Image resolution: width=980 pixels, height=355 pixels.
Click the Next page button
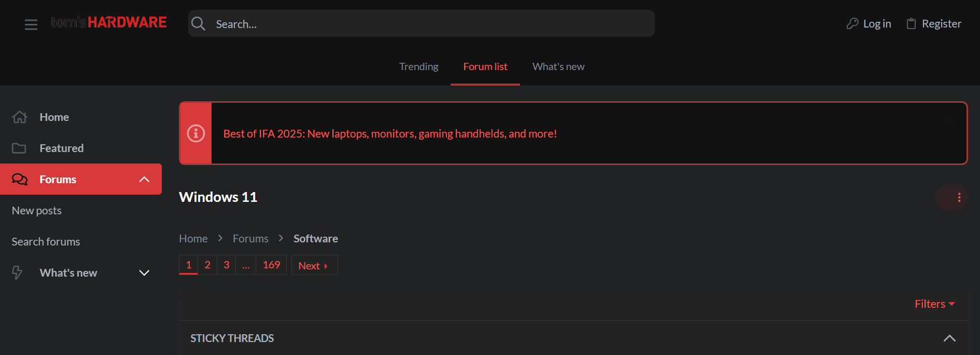point(314,266)
